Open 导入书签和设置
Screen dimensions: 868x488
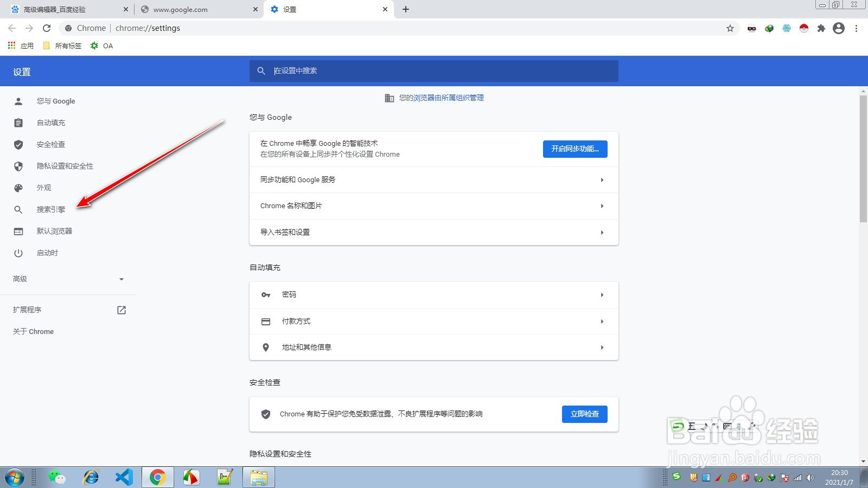click(434, 232)
